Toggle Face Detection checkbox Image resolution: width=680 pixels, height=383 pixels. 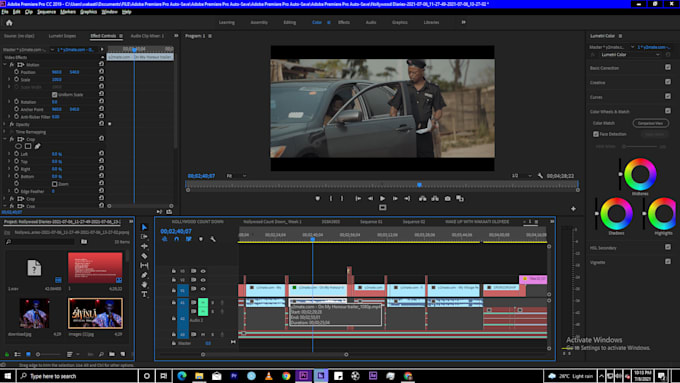click(596, 134)
